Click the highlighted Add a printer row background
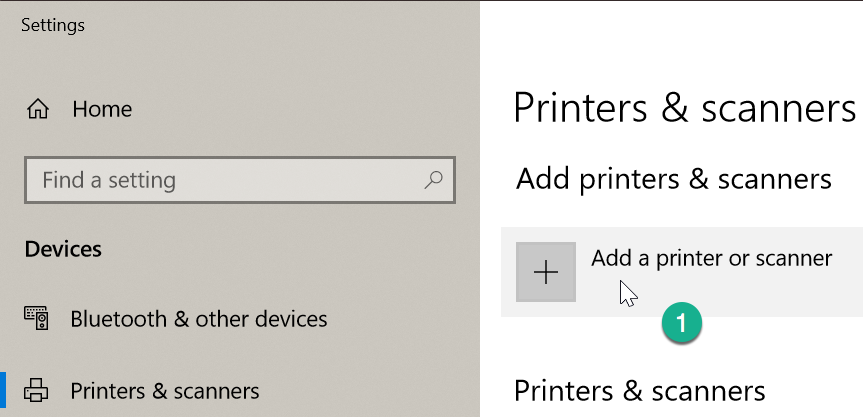The image size is (863, 417). pos(682,272)
